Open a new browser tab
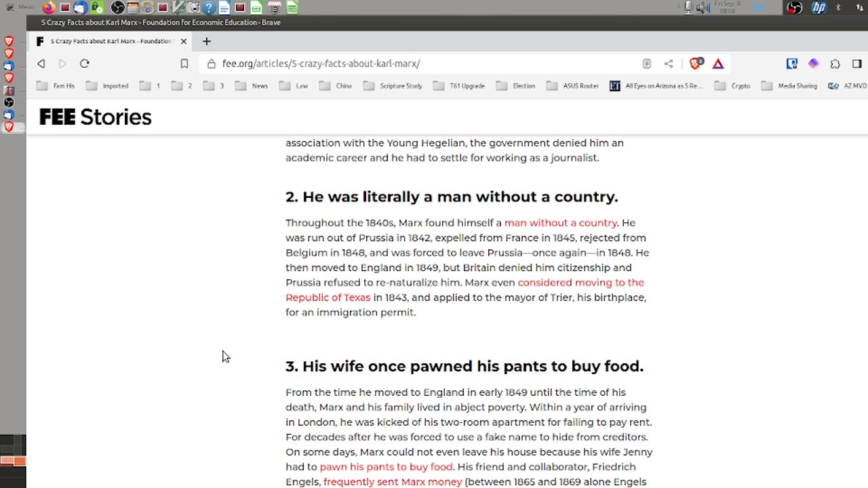 207,41
